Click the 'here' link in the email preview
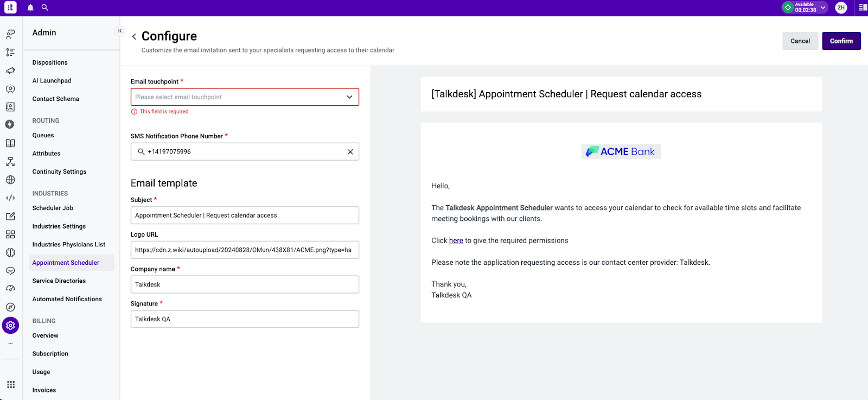Screen dimensions: 868x400 click(456, 240)
